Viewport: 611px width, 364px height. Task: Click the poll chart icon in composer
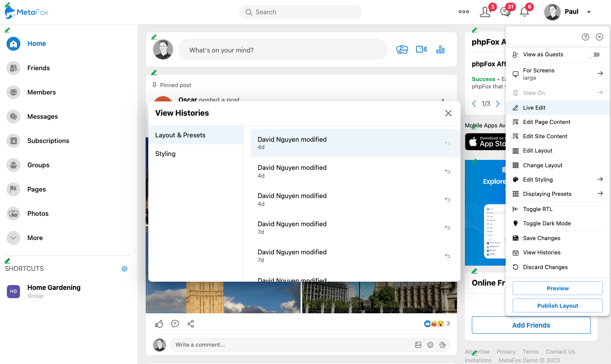click(x=440, y=50)
